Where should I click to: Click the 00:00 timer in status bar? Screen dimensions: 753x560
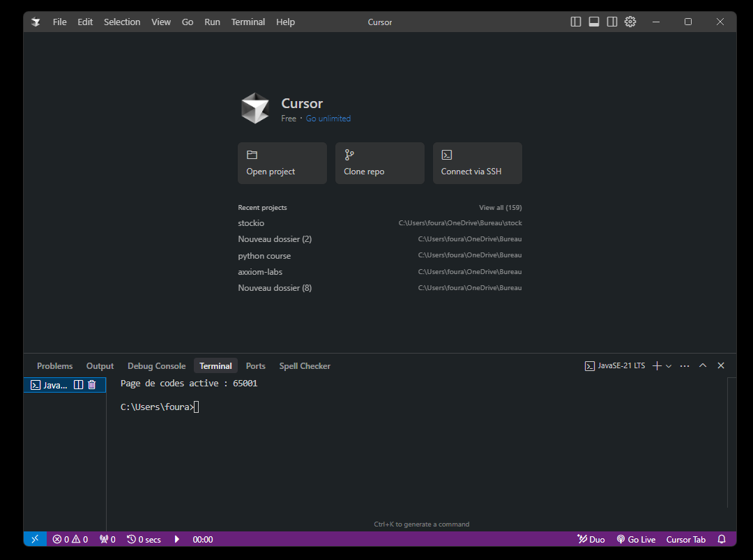203,539
